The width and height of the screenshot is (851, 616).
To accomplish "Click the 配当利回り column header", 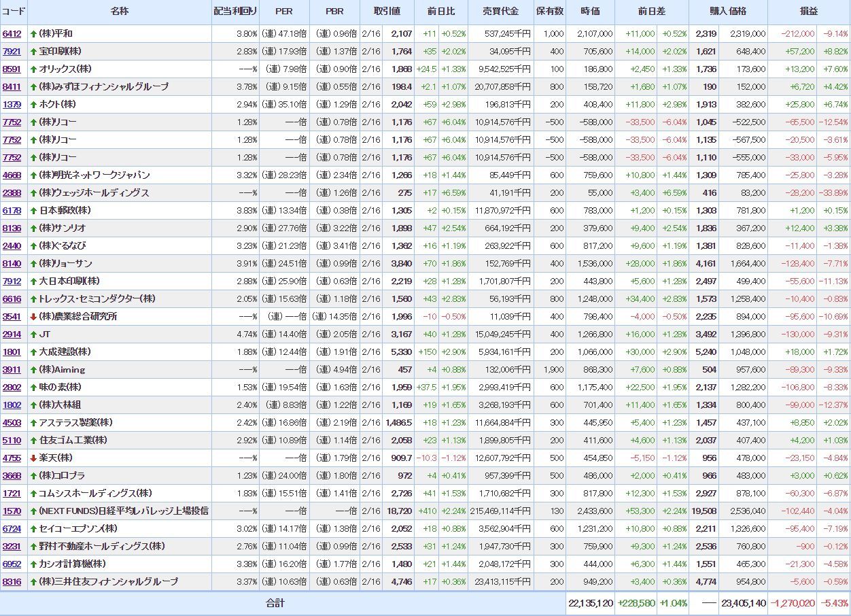I will pos(235,12).
